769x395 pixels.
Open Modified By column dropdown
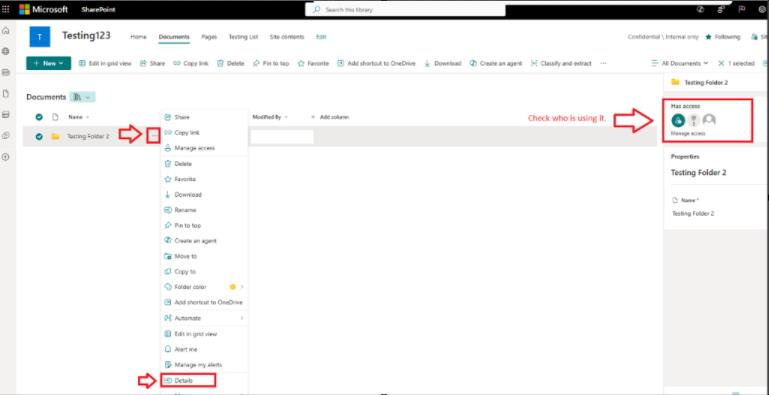pyautogui.click(x=270, y=117)
